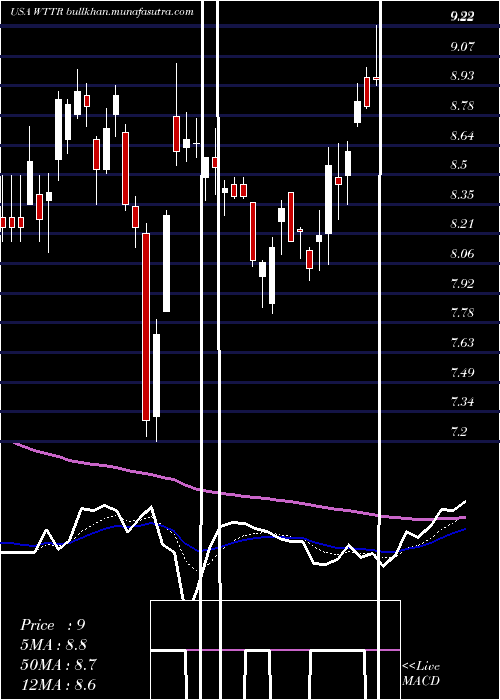Click the 8.5 price axis label

tap(459, 165)
